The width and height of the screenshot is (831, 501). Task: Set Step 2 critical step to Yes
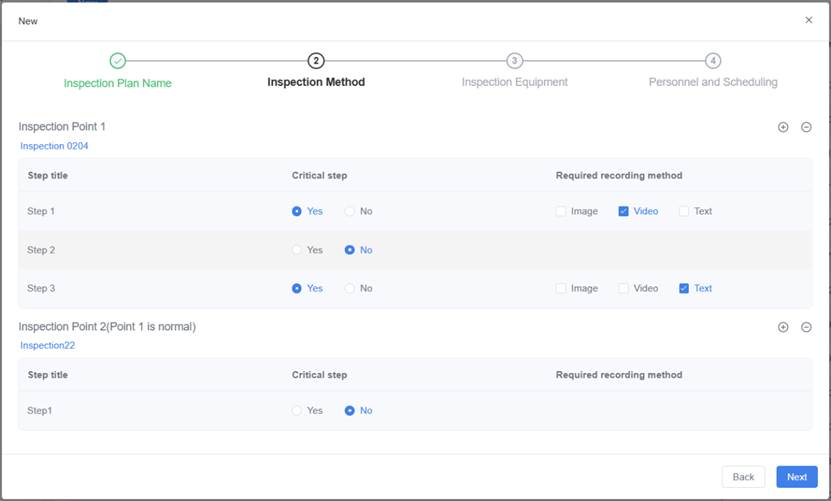tap(297, 250)
